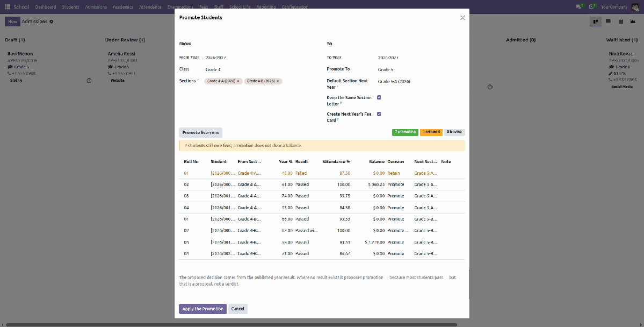644x327 pixels.
Task: Click the New button in Admissions
Action: click(12, 22)
